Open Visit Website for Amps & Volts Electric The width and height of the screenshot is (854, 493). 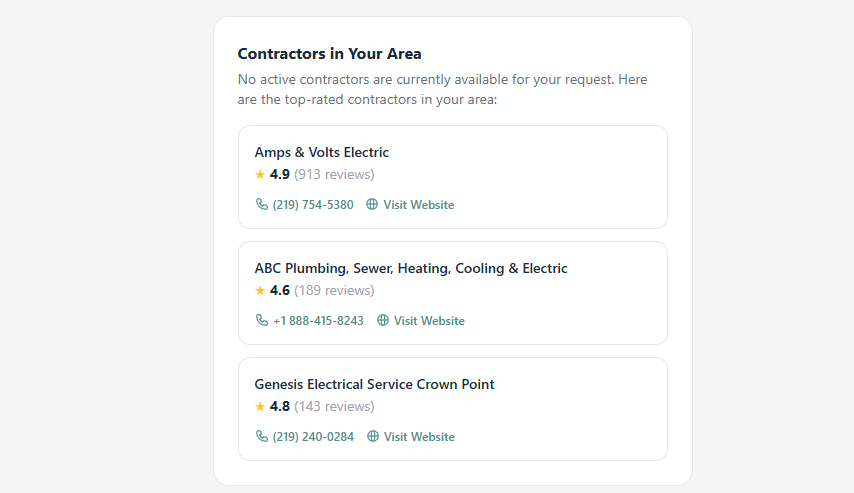tap(419, 205)
